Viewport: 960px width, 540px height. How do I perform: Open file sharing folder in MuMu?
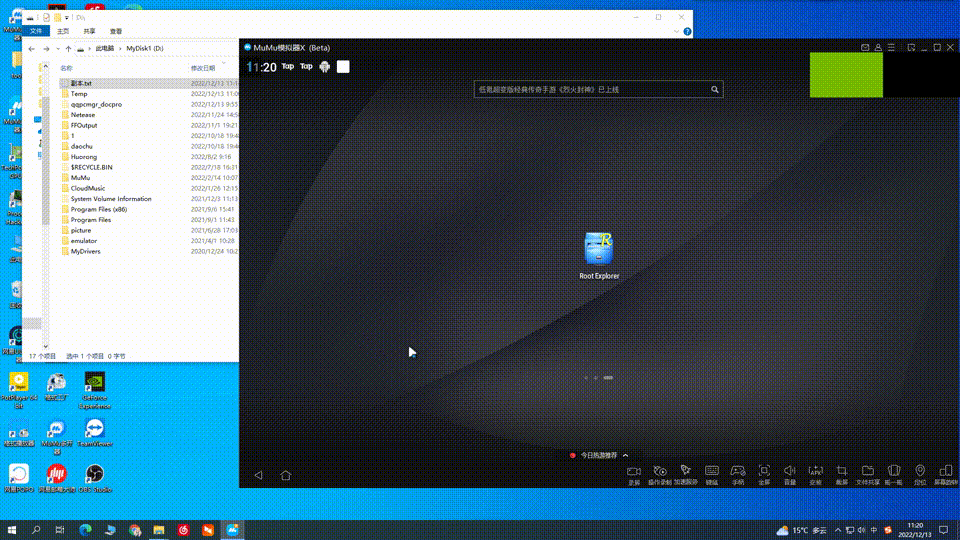(868, 475)
